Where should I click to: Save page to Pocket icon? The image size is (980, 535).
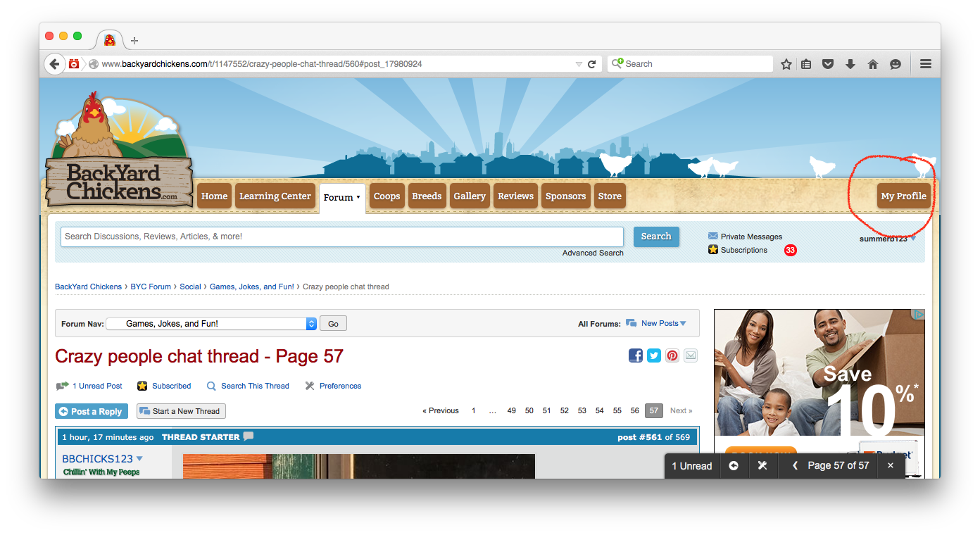[x=829, y=64]
